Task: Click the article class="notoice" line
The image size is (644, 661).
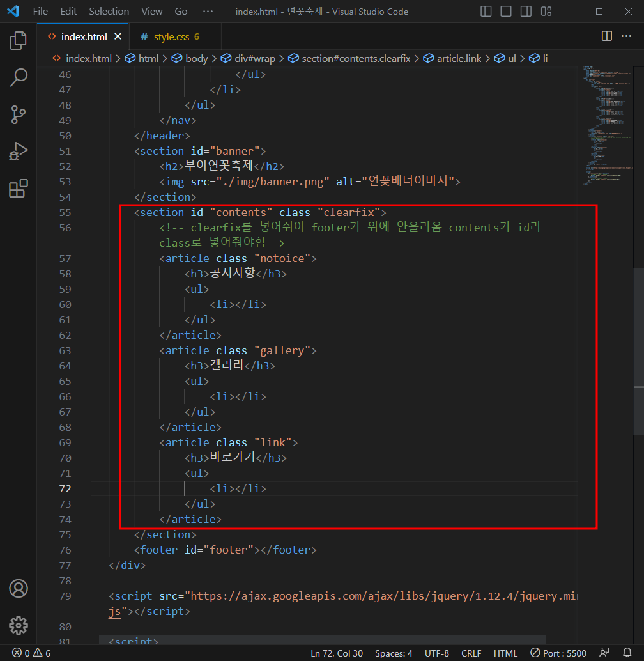Action: pos(238,258)
